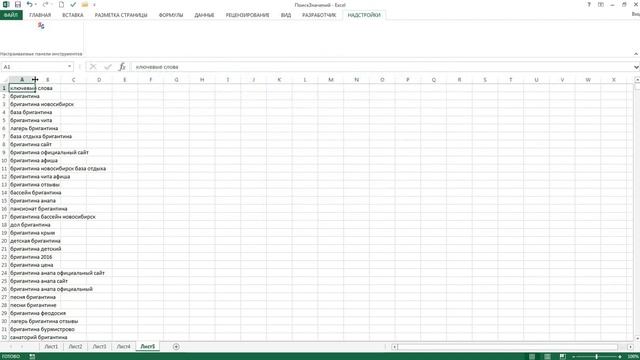This screenshot has width=640, height=360.
Task: Select all cells with corner button
Action: [4, 80]
